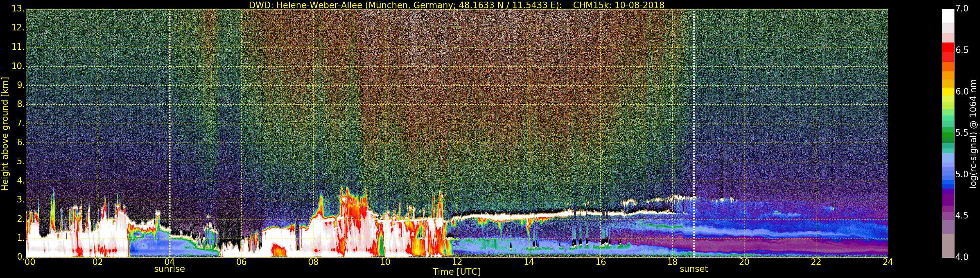Pick the white 7.0 band atop the colorbar

click(948, 15)
